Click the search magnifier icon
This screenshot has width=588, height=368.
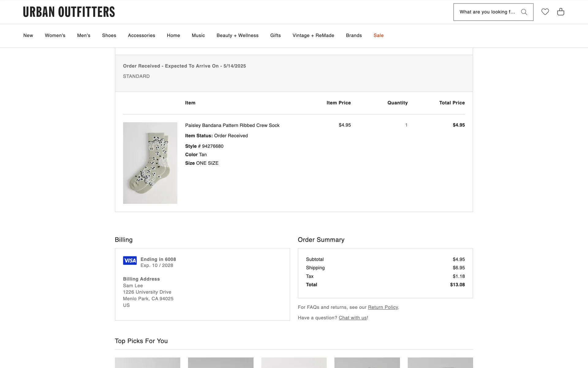coord(524,12)
